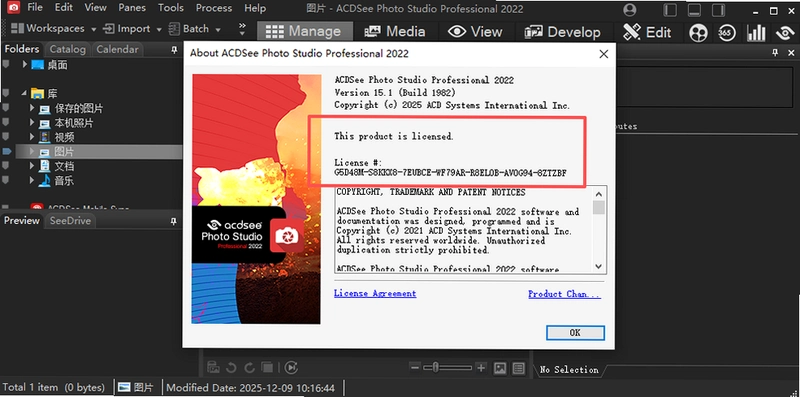The image size is (800, 397).
Task: Open the Manage mode tab
Action: (304, 32)
